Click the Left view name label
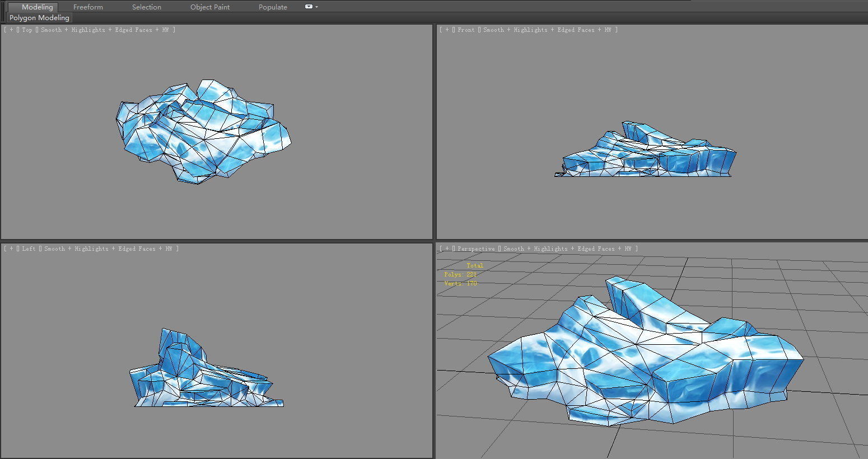This screenshot has width=868, height=459. coord(29,249)
